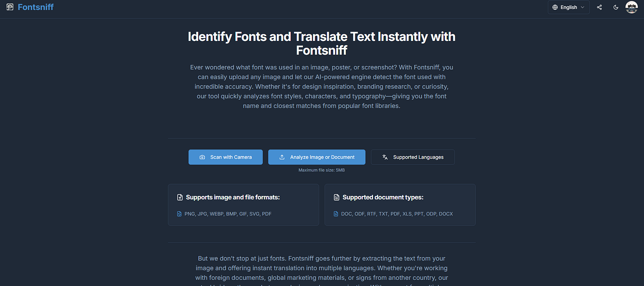Click the profile picture thumbnail
This screenshot has width=644, height=286.
[631, 7]
